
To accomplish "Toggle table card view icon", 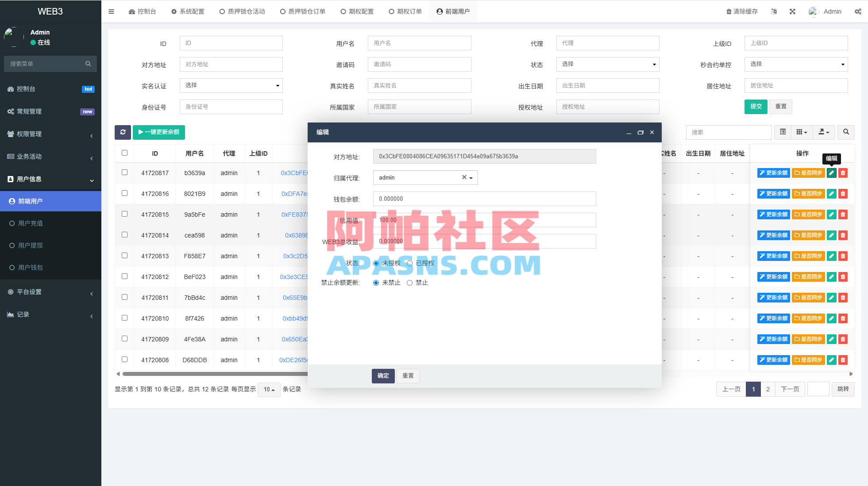I will [x=783, y=132].
